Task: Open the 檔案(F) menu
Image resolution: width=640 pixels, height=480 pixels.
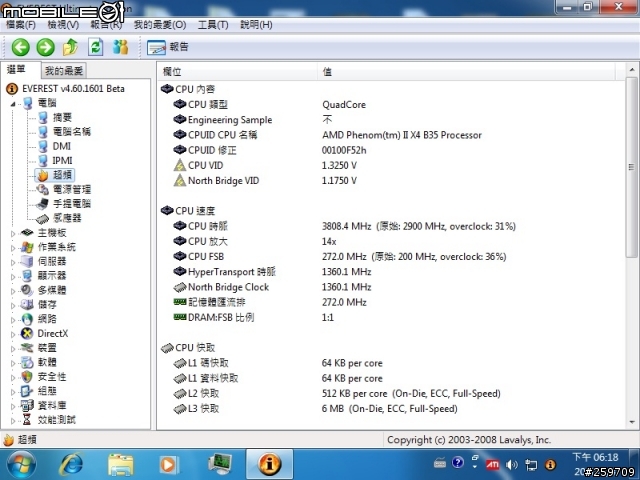Action: tap(20, 25)
